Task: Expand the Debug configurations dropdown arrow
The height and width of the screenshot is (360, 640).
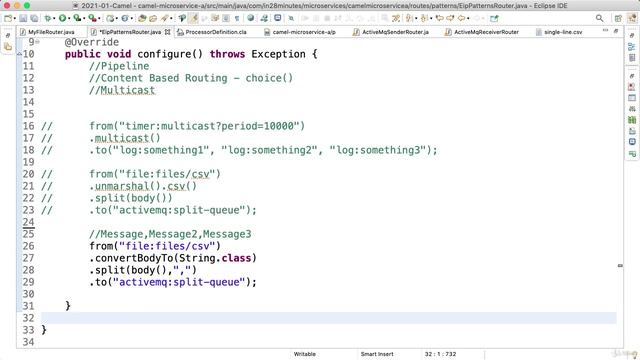Action: (54, 18)
